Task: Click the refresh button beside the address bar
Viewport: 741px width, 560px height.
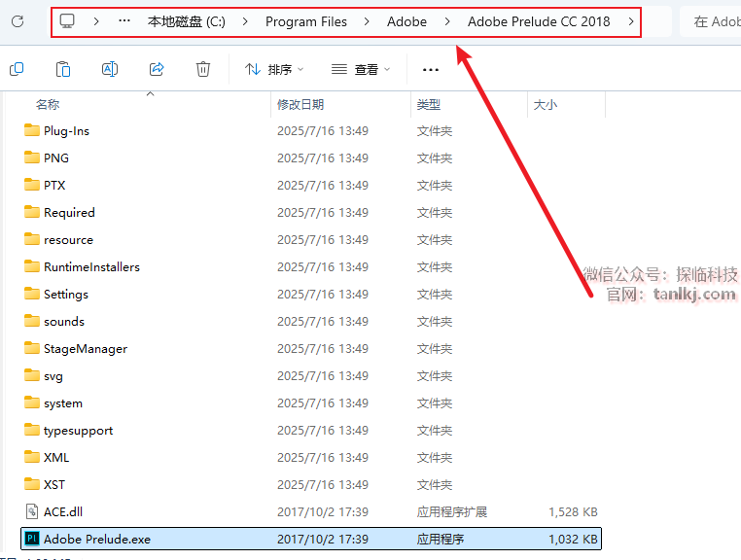Action: pos(17,21)
